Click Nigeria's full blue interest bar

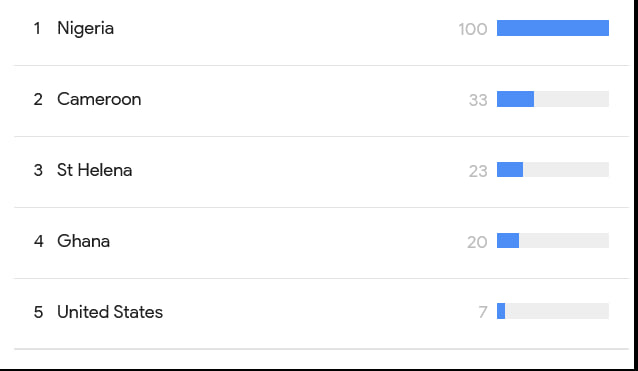click(x=553, y=28)
